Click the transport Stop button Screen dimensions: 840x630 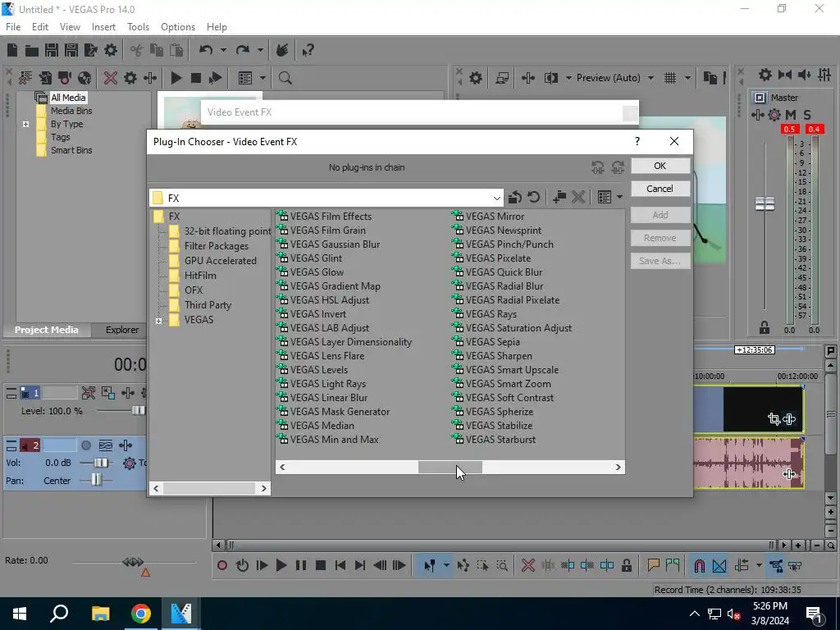point(321,565)
